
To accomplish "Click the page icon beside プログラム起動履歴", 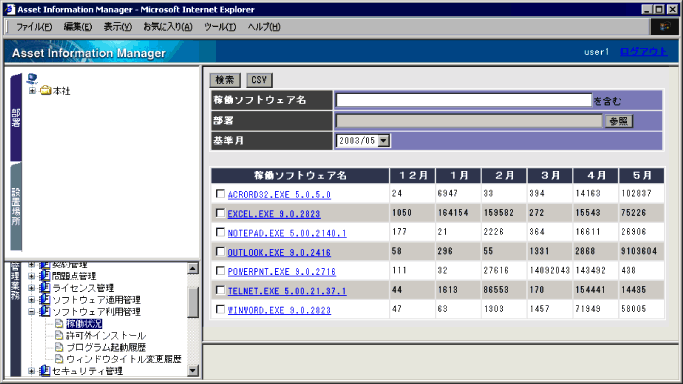I will tap(59, 347).
